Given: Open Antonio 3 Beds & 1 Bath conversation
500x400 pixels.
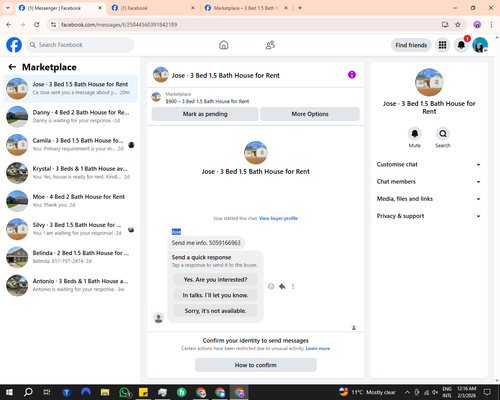Looking at the screenshot, I should tap(70, 285).
